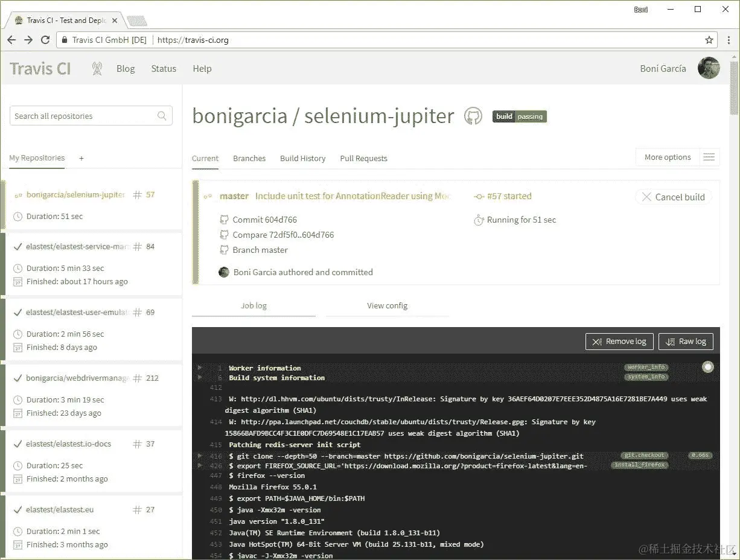This screenshot has height=560, width=740.
Task: Bookmark the page with the star icon
Action: pos(709,40)
